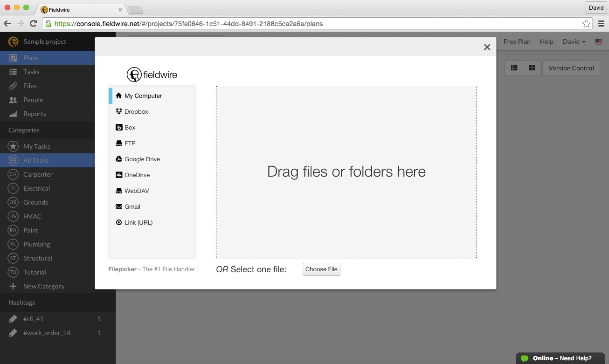Open the new tab button
This screenshot has width=609, height=364.
(135, 9)
